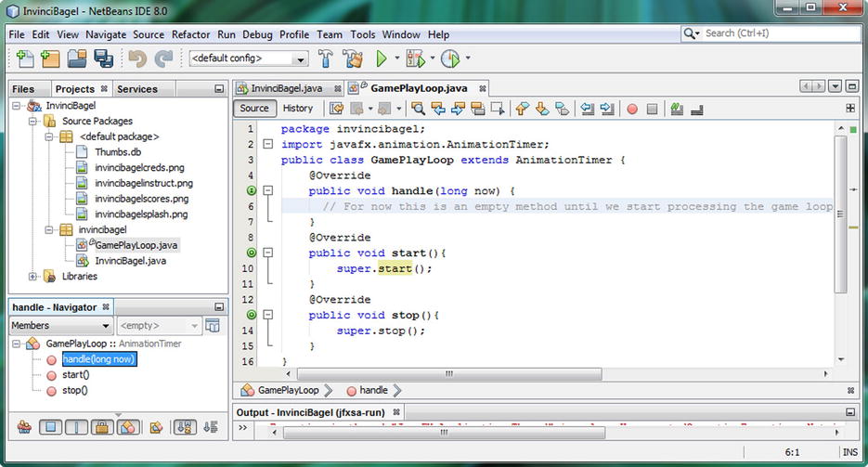Open the Run Project dropdown arrow

(x=397, y=58)
